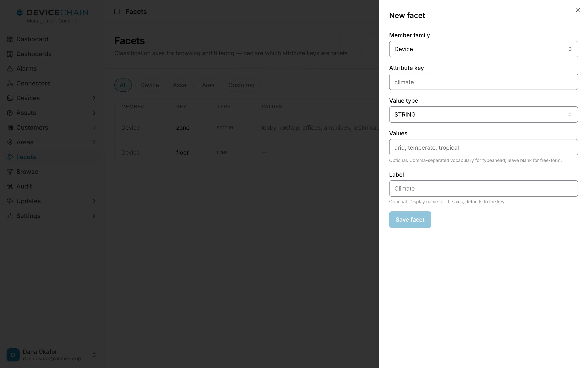Click the Facets tag icon
The height and width of the screenshot is (368, 588).
(x=10, y=157)
